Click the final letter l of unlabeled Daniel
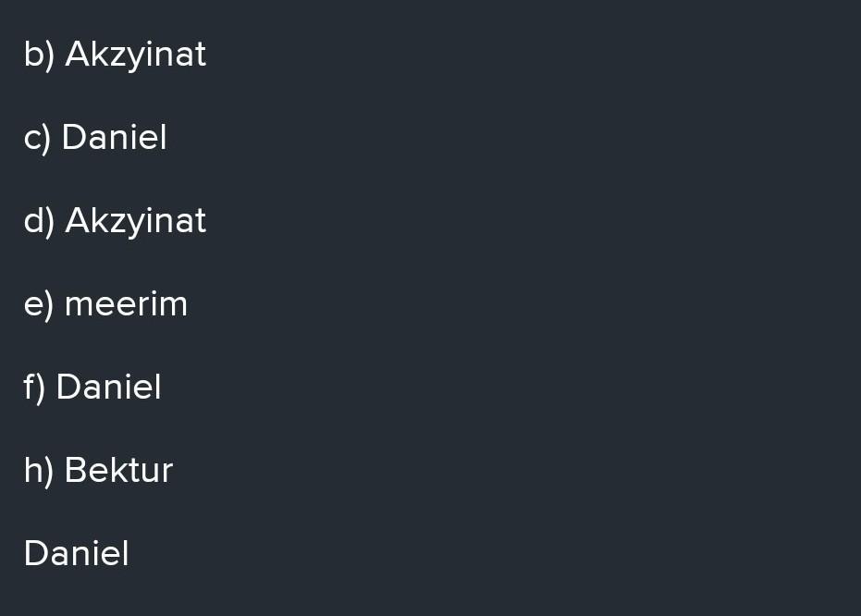Viewport: 861px width, 616px height. coord(125,554)
